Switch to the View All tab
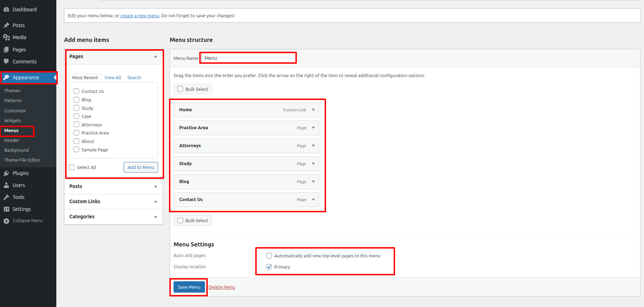644x307 pixels. click(x=113, y=78)
